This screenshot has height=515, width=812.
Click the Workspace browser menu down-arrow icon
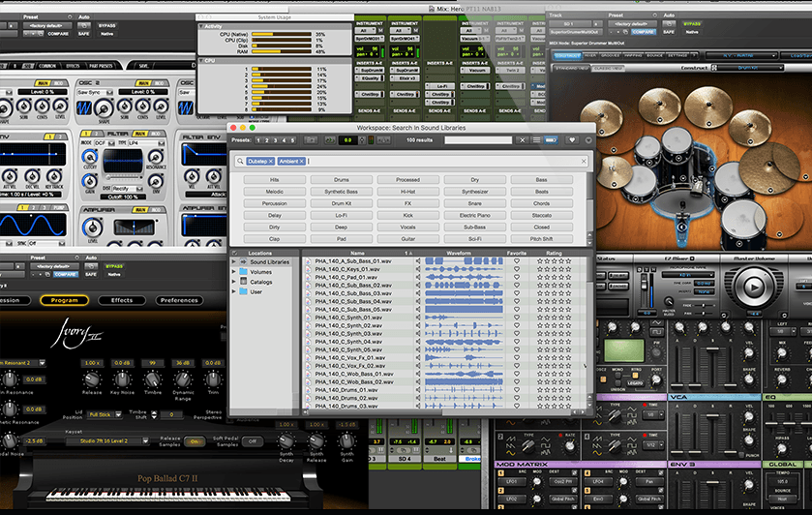pyautogui.click(x=588, y=140)
